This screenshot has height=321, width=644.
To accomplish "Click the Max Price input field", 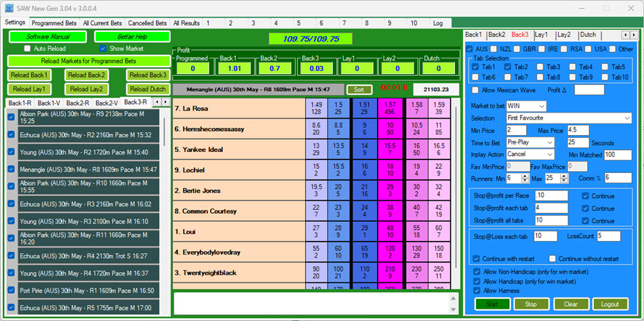I will click(582, 130).
